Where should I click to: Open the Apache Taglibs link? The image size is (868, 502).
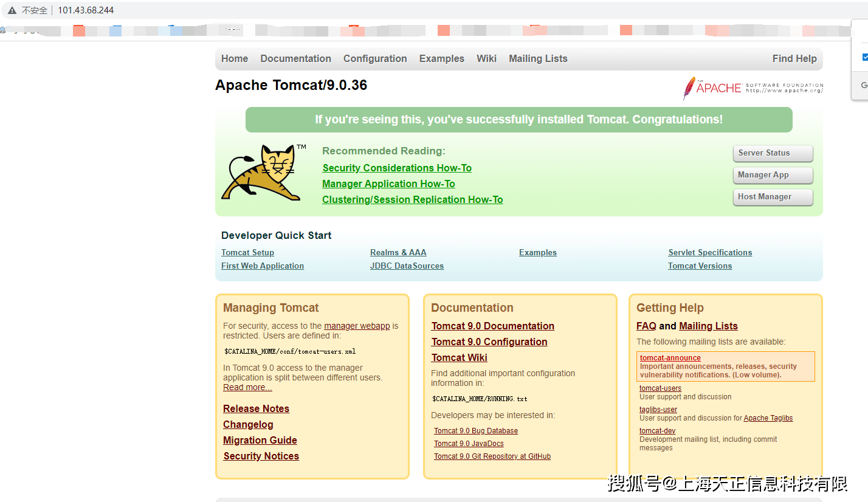(768, 418)
